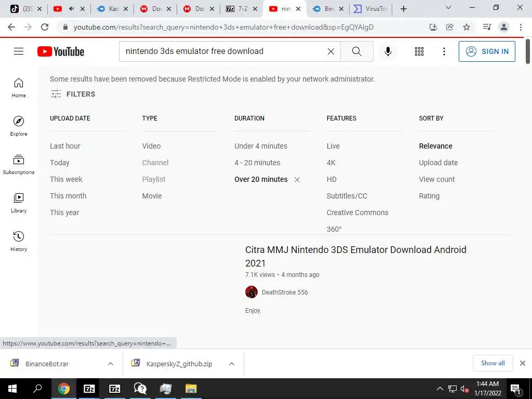Open History in the sidebar
Viewport: 532px width, 399px height.
[19, 241]
